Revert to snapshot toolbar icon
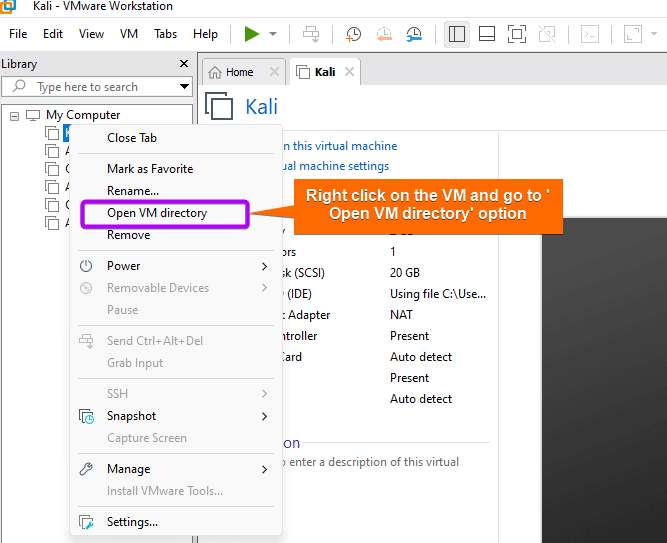The image size is (667, 543). coord(384,34)
